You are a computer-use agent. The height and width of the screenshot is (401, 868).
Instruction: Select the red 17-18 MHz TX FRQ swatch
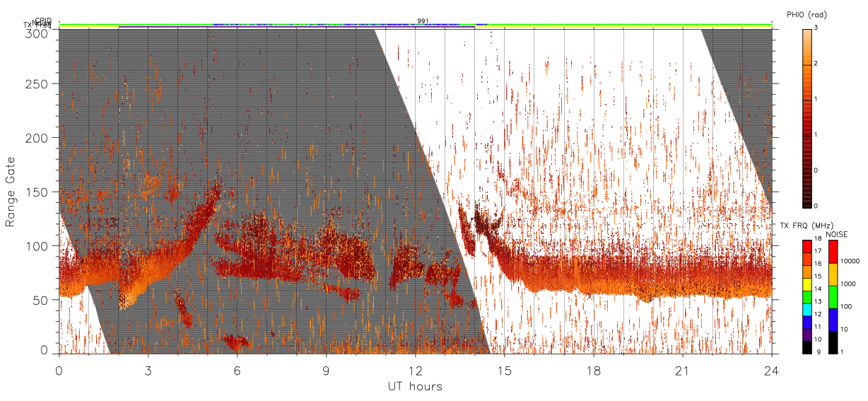click(807, 245)
